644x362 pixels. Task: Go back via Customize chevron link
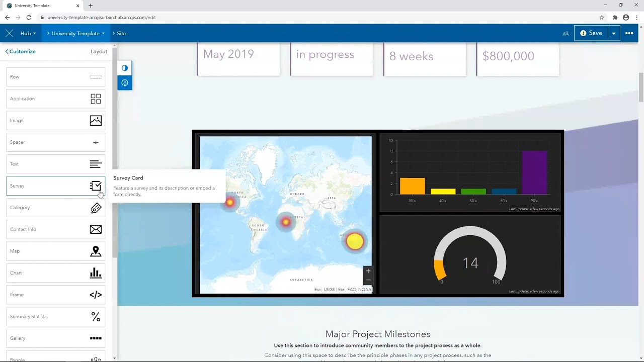(21, 51)
